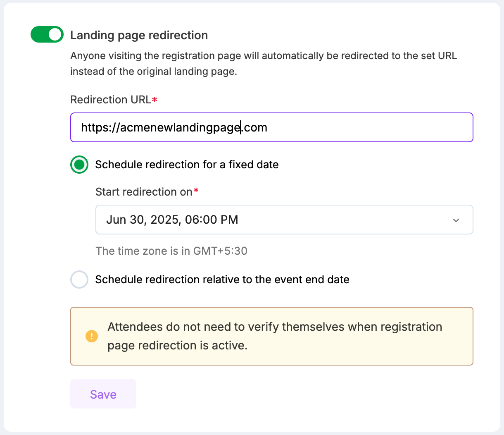Click the green toggle knob circle
Image resolution: width=504 pixels, height=435 pixels.
[x=54, y=34]
